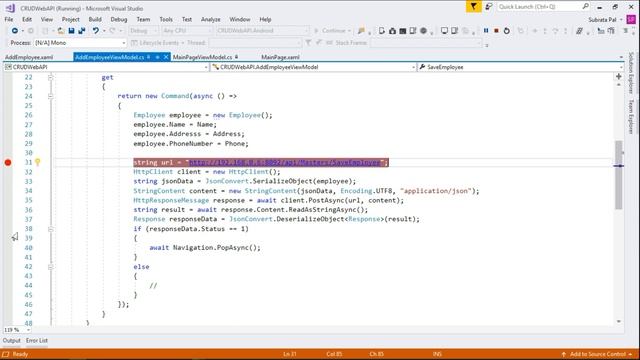The width and height of the screenshot is (640, 360).
Task: Collapse the else block at line 42
Action: point(50,267)
